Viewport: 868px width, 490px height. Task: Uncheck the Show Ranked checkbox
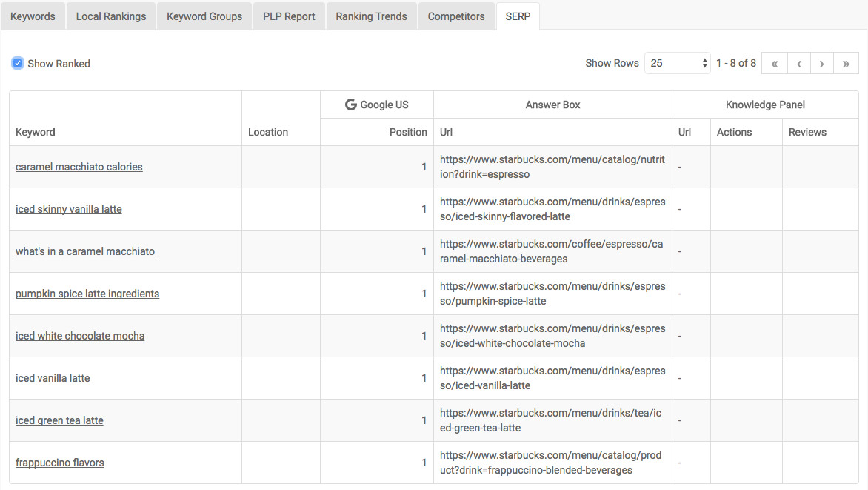click(18, 63)
